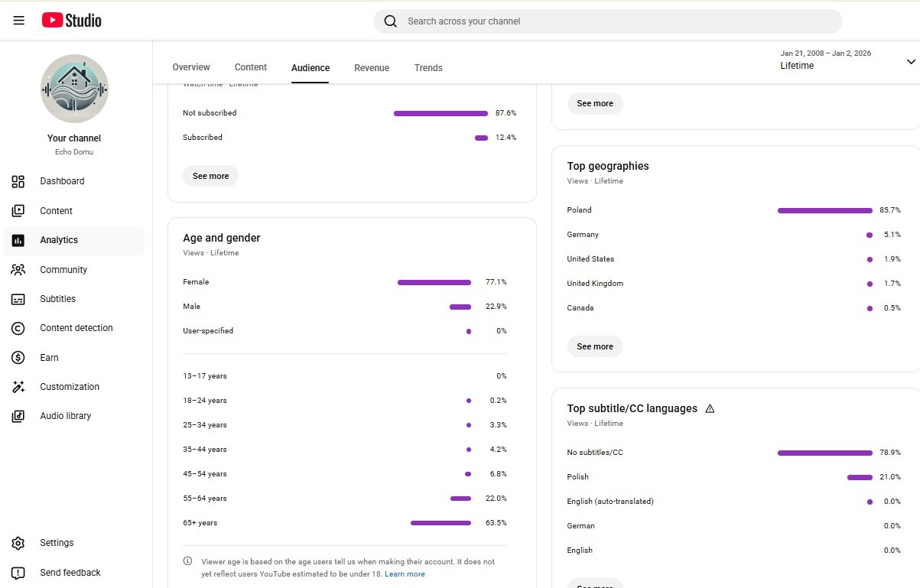Click warning icon beside Top subtitle/CC languages
This screenshot has height=588, width=920.
pos(710,409)
